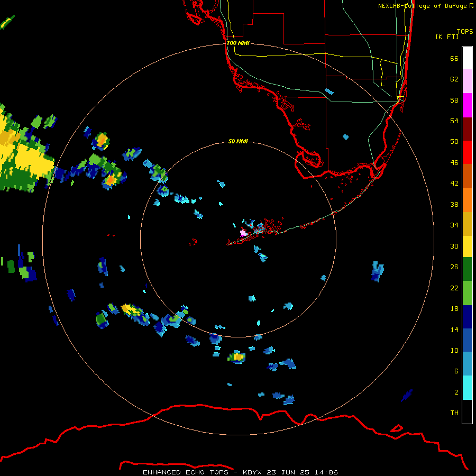Click the white swatch atop the tops legend

pos(467,58)
